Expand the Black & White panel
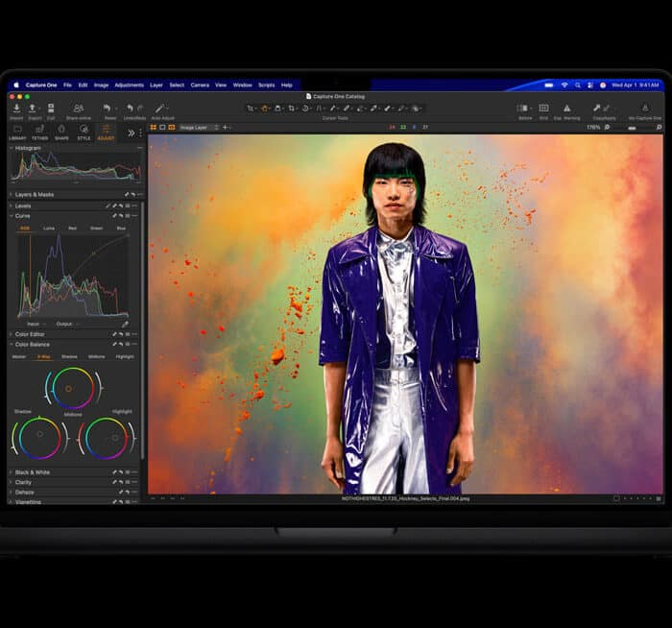 pos(12,472)
